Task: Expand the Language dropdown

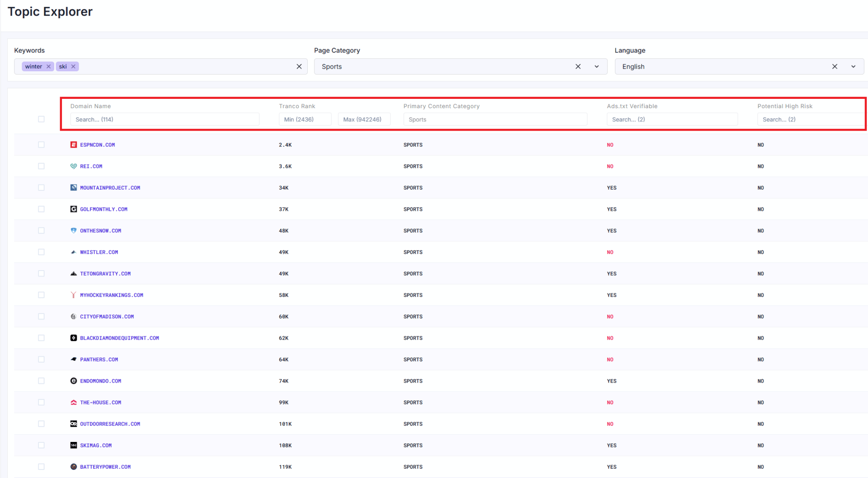Action: point(854,67)
